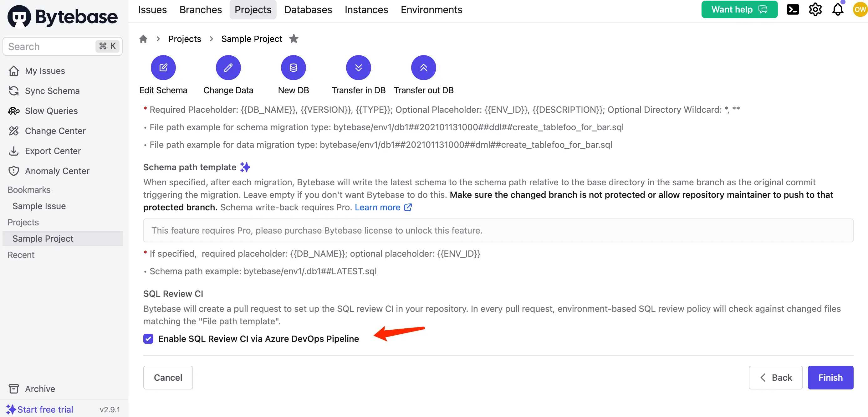This screenshot has width=868, height=417.
Task: Click the Transfer in DB icon
Action: 358,67
